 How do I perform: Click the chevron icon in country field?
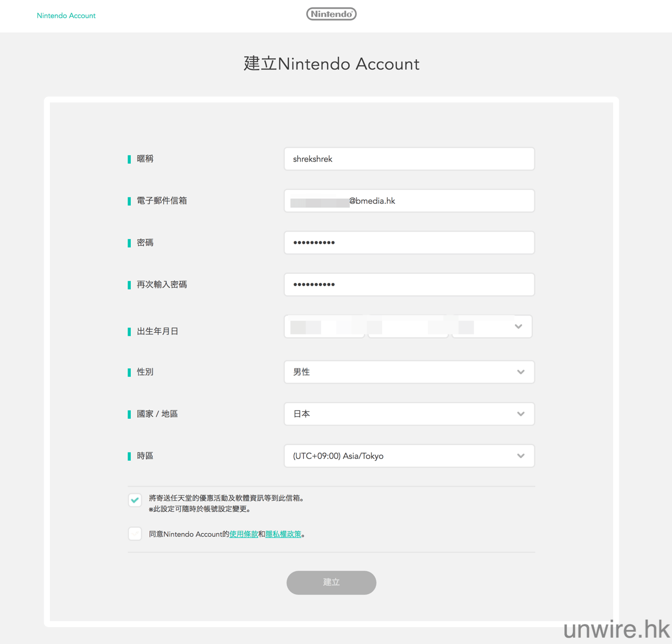(x=521, y=414)
